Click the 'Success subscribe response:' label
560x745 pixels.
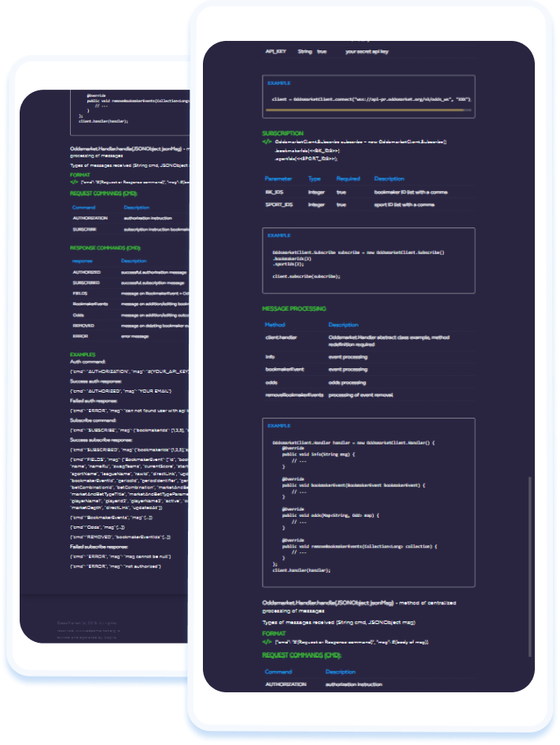tap(101, 440)
